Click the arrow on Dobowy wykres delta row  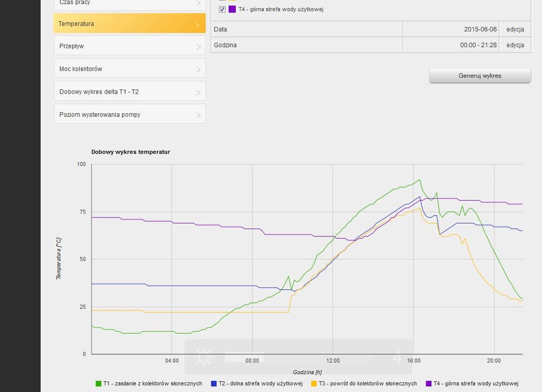pyautogui.click(x=198, y=93)
